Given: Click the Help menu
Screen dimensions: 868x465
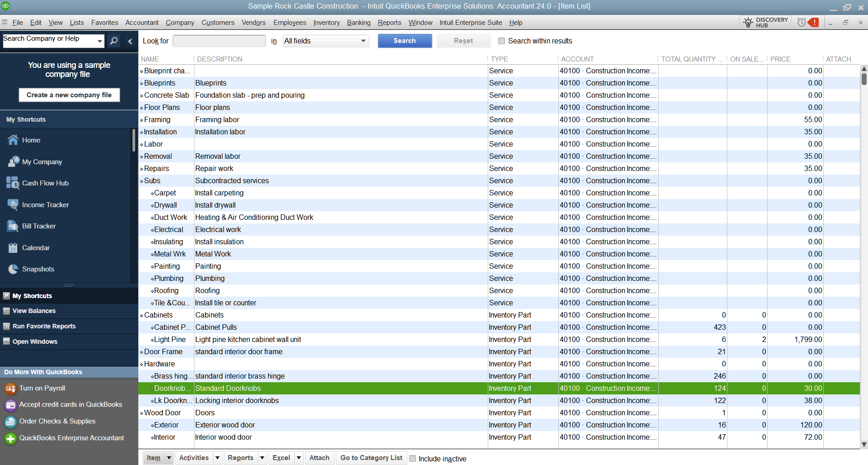Looking at the screenshot, I should click(x=516, y=23).
